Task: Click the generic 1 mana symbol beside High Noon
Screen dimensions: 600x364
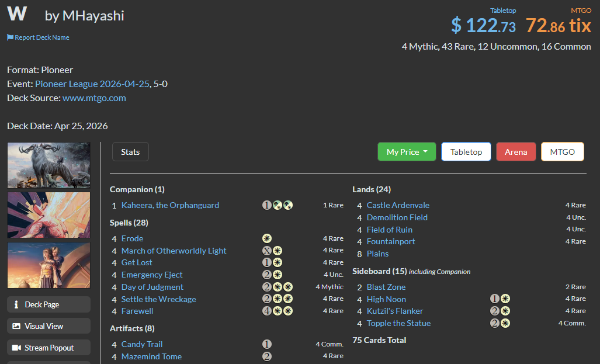Action: click(x=495, y=299)
